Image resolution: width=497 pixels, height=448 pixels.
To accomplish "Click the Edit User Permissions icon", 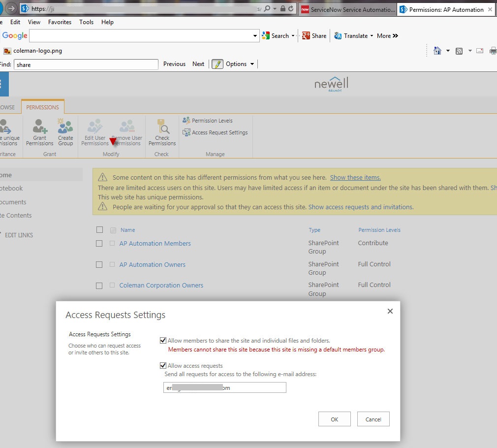I will point(95,127).
